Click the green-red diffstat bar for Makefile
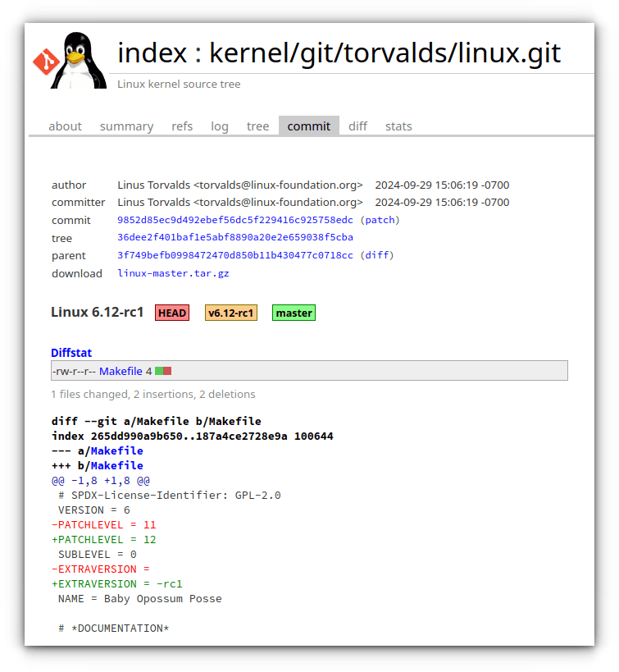 click(x=163, y=371)
